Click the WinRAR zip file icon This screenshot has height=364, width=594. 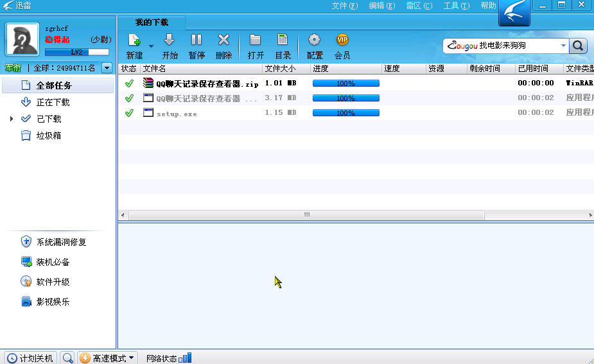[148, 83]
